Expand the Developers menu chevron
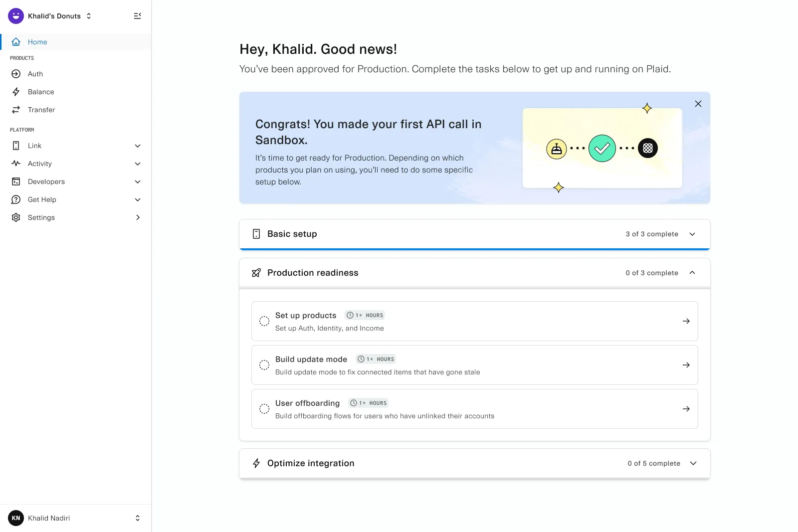This screenshot has width=798, height=532. click(138, 181)
